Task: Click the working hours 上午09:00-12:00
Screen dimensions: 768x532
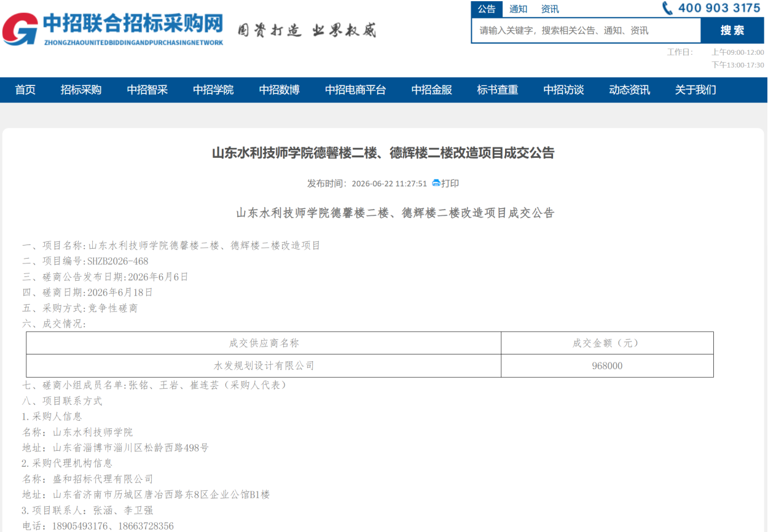Action: coord(738,52)
